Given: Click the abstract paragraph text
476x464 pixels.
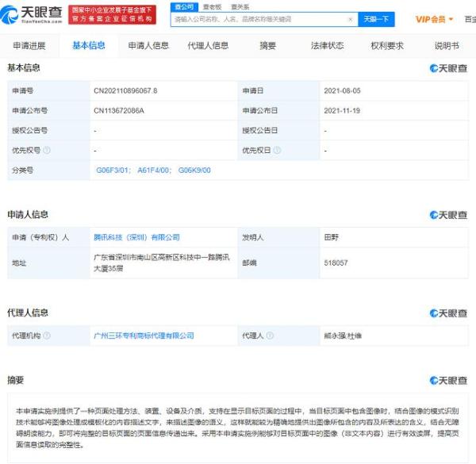Looking at the screenshot, I should 237,428.
